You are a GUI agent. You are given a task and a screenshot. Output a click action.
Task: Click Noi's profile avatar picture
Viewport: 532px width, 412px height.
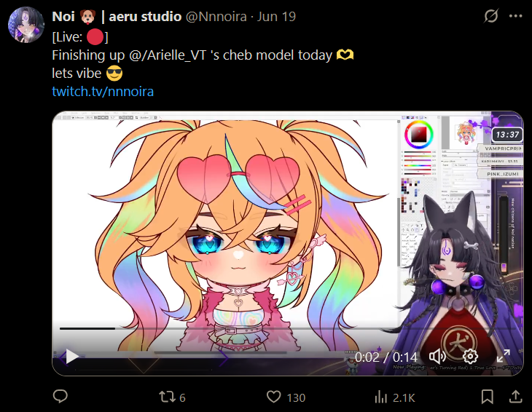26,25
